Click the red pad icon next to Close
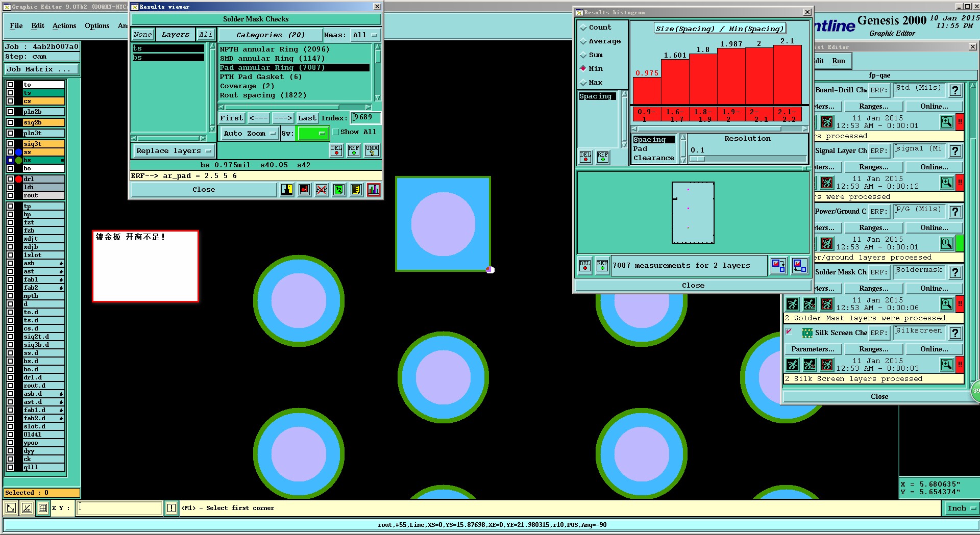This screenshot has width=980, height=535. point(304,190)
